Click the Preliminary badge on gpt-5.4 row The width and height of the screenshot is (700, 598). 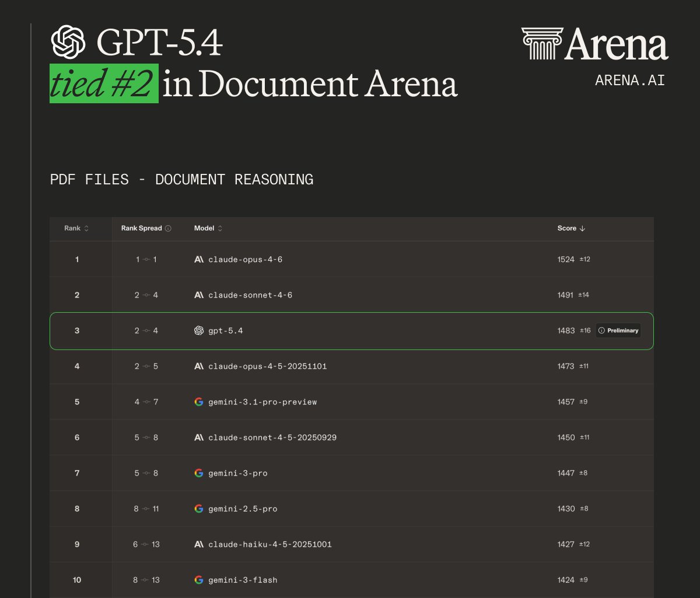pyautogui.click(x=618, y=330)
